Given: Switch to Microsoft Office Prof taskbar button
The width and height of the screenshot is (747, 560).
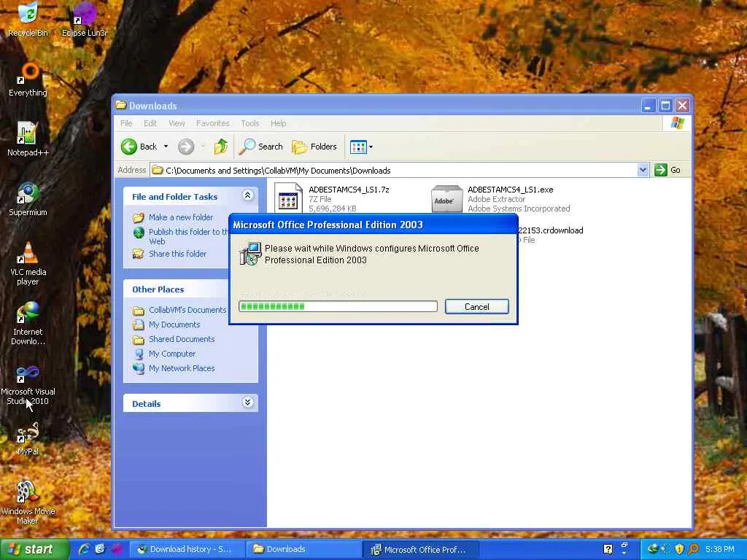Looking at the screenshot, I should pyautogui.click(x=420, y=549).
